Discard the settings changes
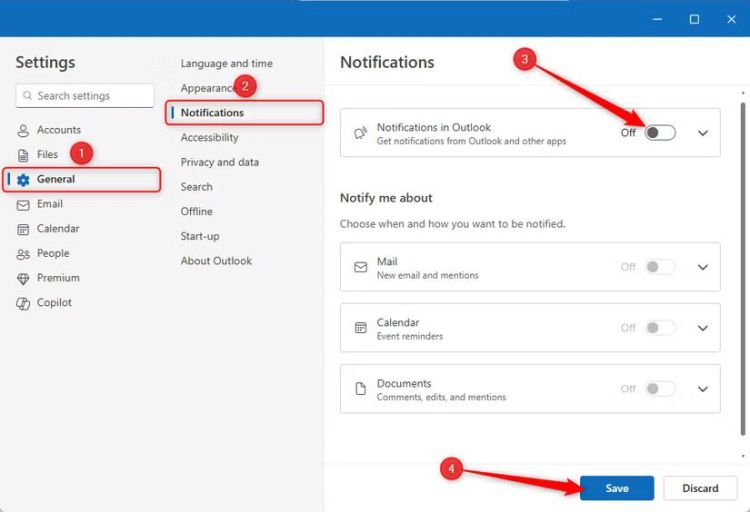750x512 pixels. 700,488
